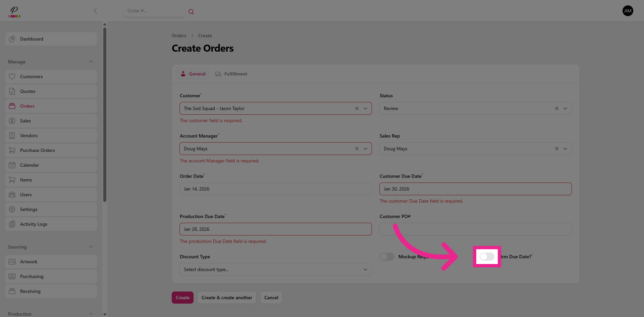Click the Settings gear icon

pos(12,209)
